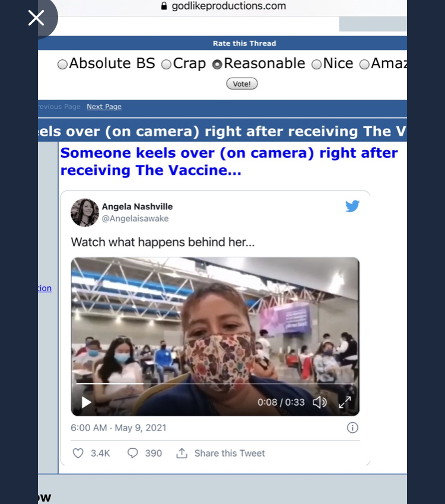Screen dimensions: 445x504
Task: Click the lock icon beside godlikeproductions.com
Action: pyautogui.click(x=164, y=6)
